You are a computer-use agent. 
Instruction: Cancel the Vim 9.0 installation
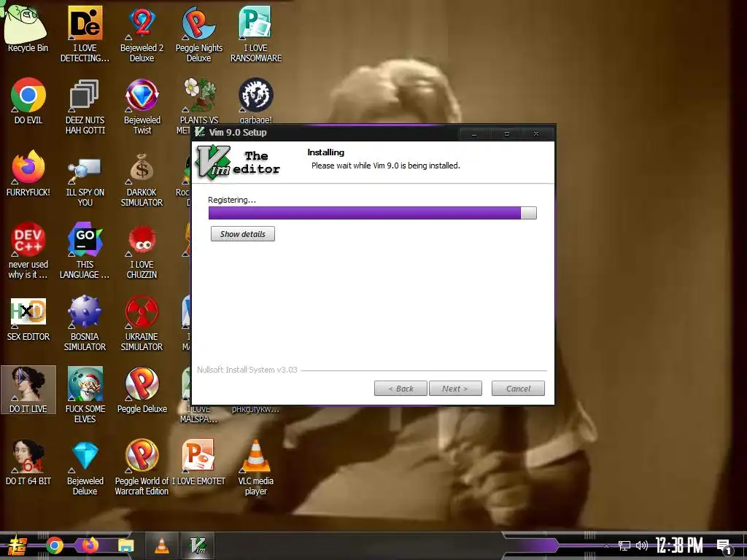(518, 389)
